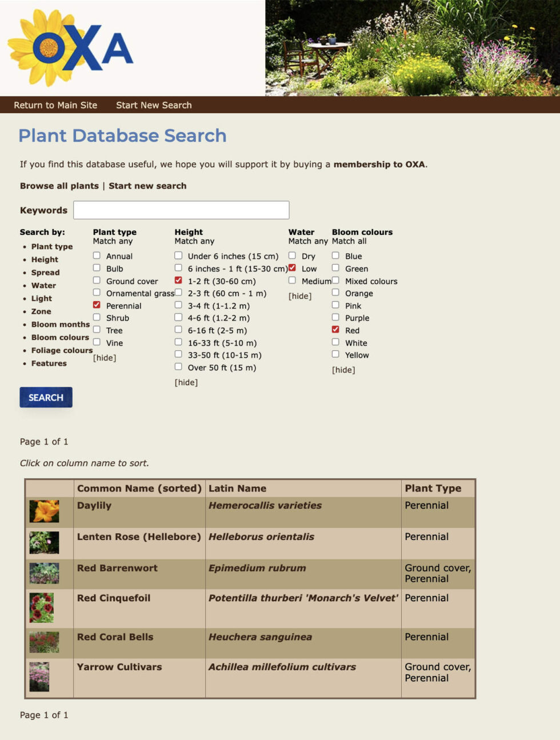Viewport: 560px width, 740px height.
Task: Uncheck the Red bloom colour
Action: click(335, 330)
